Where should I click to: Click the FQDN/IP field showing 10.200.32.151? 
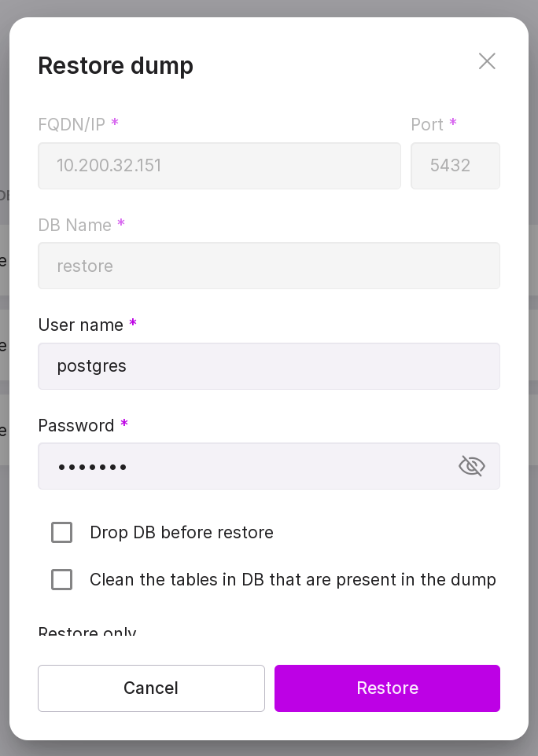[219, 166]
